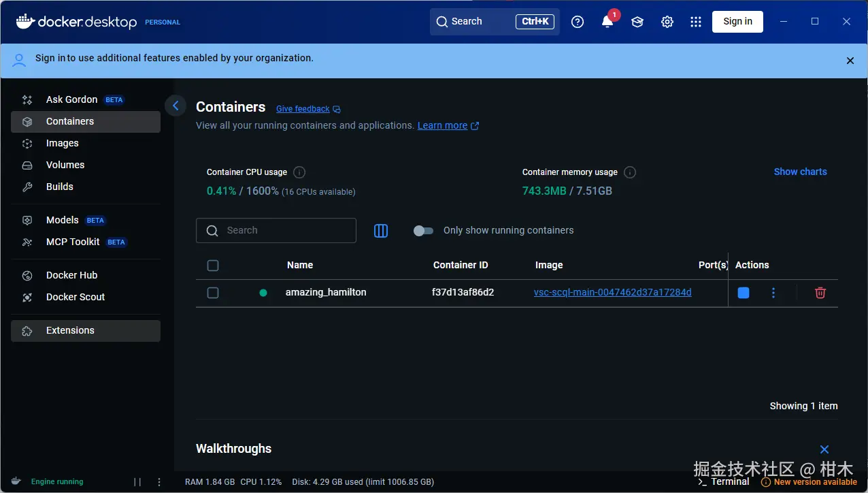Open Ask Gordon in the sidebar
The width and height of the screenshot is (868, 493).
(86, 99)
